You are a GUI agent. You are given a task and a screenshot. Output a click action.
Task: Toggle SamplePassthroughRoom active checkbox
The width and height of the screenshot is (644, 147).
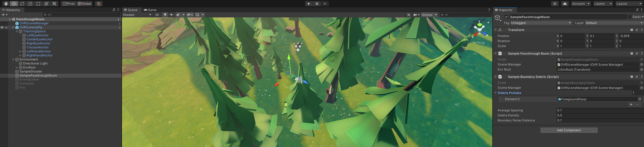pyautogui.click(x=506, y=17)
